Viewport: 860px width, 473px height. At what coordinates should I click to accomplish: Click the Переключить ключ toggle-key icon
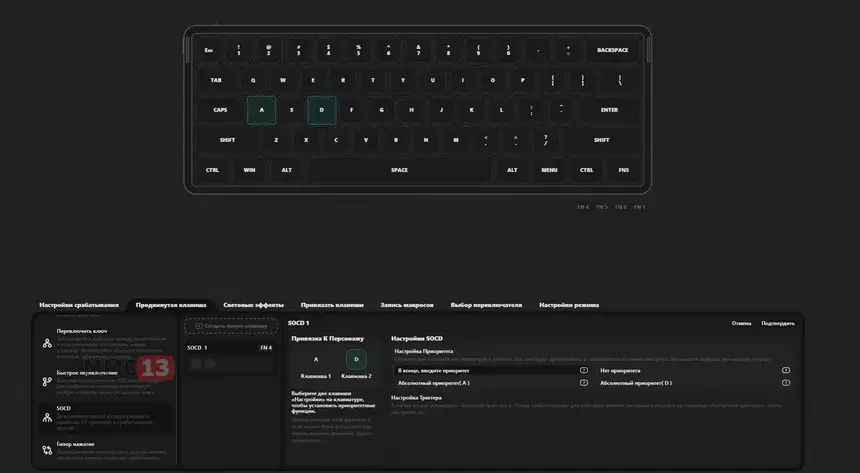pyautogui.click(x=47, y=344)
